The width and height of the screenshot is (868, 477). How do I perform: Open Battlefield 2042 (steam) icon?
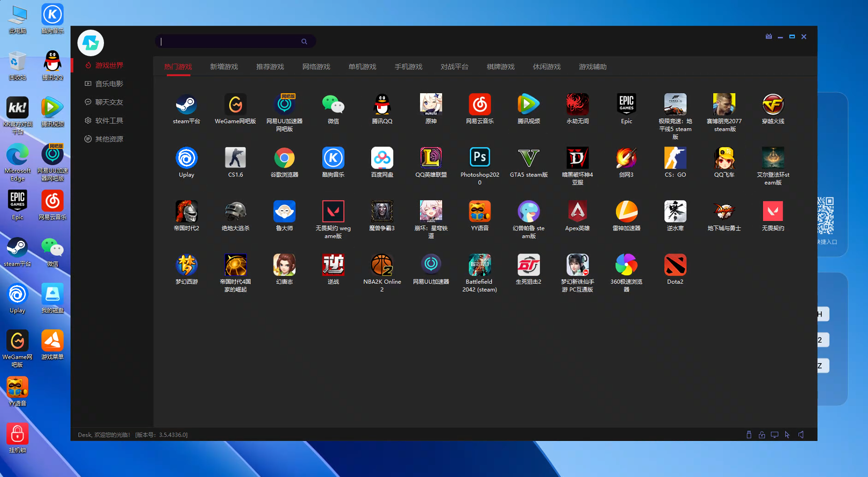[480, 265]
